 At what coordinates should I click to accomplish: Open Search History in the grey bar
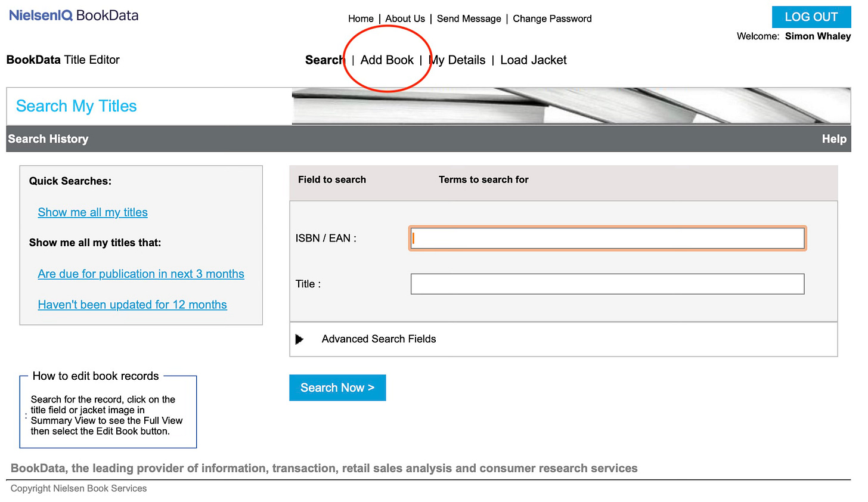[48, 139]
